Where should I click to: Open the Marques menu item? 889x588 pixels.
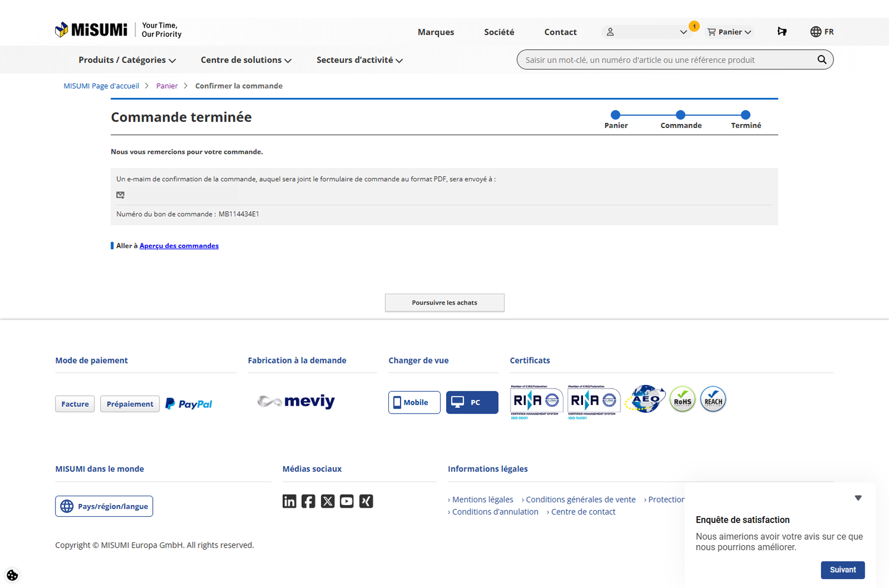pos(436,32)
